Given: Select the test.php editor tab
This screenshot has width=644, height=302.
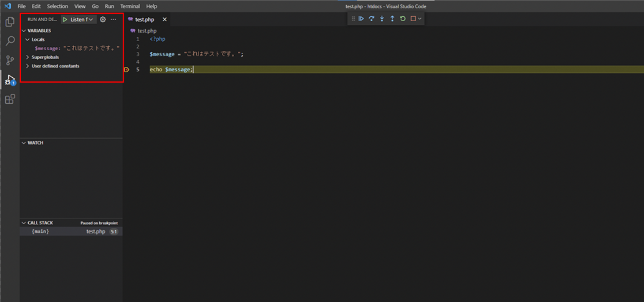Looking at the screenshot, I should (x=145, y=19).
